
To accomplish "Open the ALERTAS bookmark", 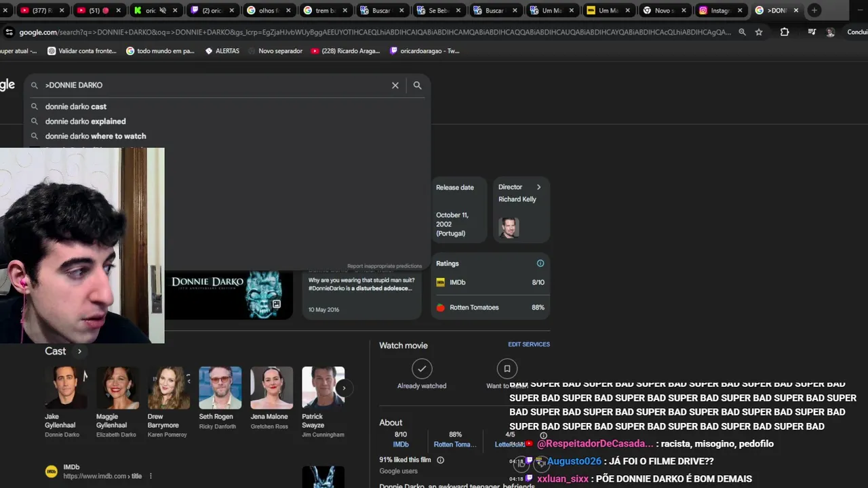I will pos(222,51).
